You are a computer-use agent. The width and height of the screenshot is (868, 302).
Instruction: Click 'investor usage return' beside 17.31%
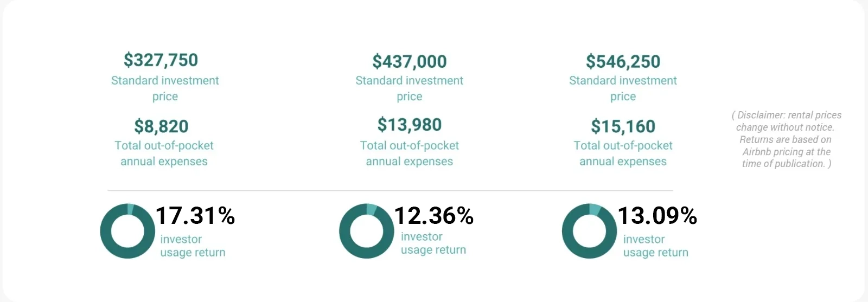[x=193, y=246]
